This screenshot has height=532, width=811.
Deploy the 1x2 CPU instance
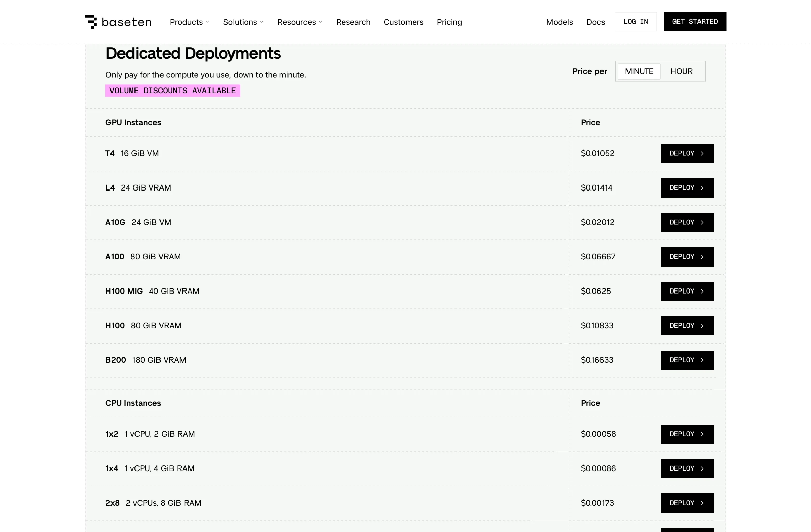[x=687, y=434]
